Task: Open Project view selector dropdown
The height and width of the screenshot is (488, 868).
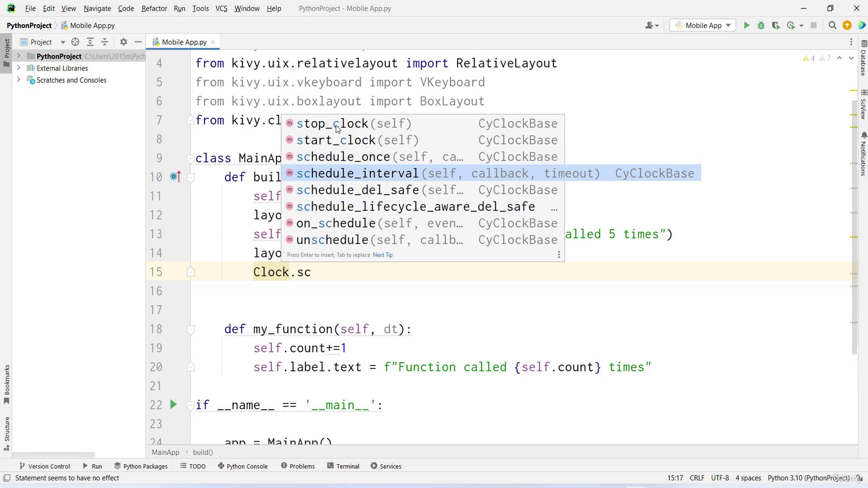Action: [x=63, y=42]
